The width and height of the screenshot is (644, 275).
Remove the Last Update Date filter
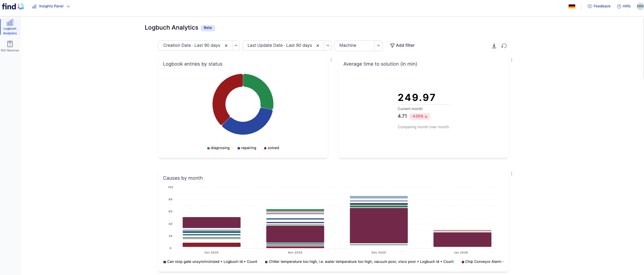[x=318, y=45]
